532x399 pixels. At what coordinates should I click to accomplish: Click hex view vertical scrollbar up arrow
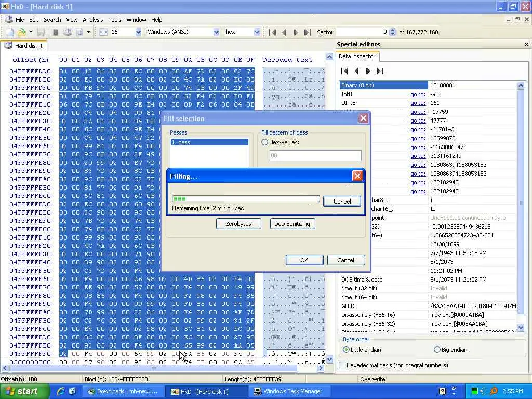(x=329, y=57)
